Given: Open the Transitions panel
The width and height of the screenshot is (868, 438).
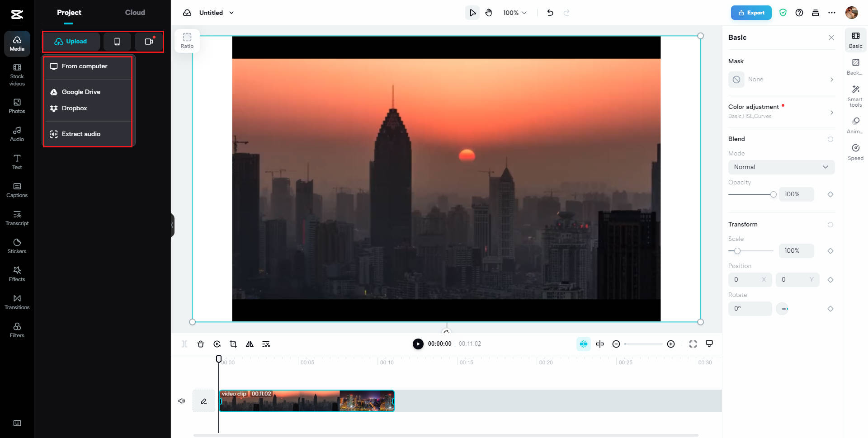Looking at the screenshot, I should [x=17, y=302].
